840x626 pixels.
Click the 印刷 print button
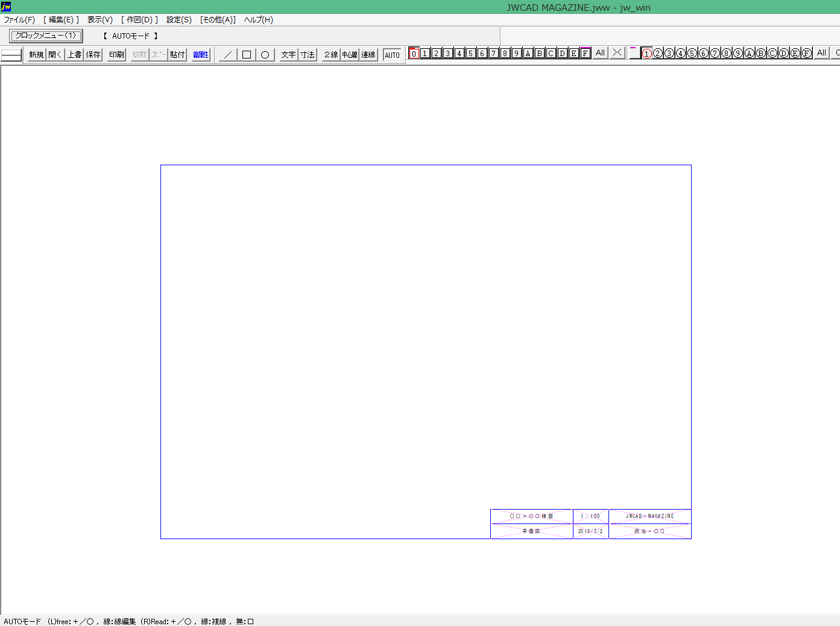pos(116,55)
